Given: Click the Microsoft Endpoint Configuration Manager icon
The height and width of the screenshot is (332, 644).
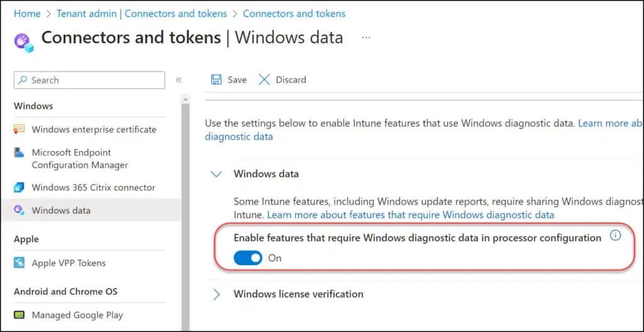Looking at the screenshot, I should pos(19,153).
